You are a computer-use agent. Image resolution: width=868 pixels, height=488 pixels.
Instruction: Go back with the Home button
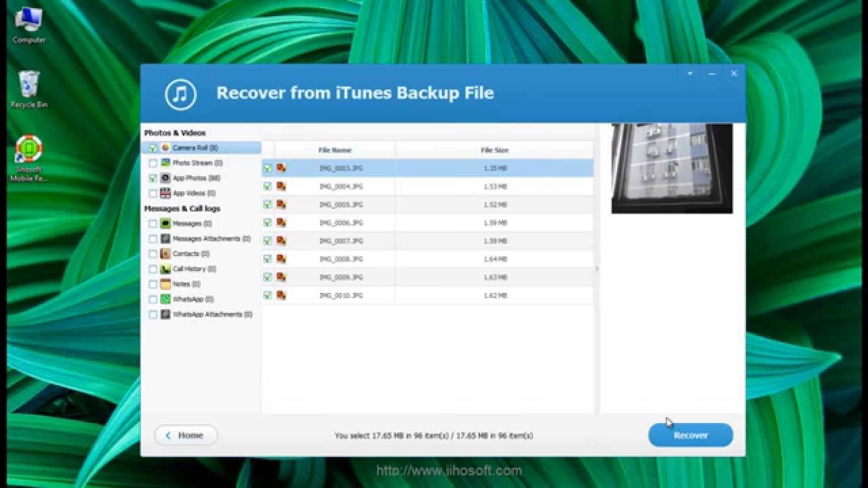click(x=186, y=435)
